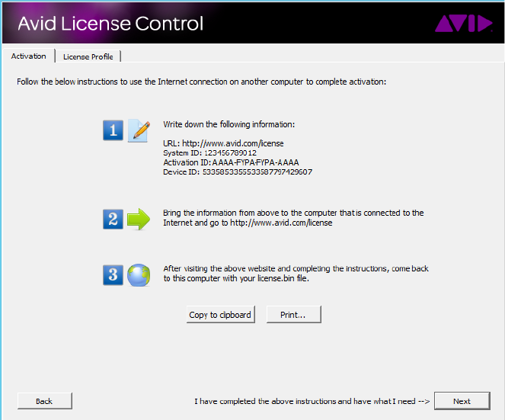The width and height of the screenshot is (505, 420).
Task: Click the blue number 2 step icon
Action: click(113, 220)
